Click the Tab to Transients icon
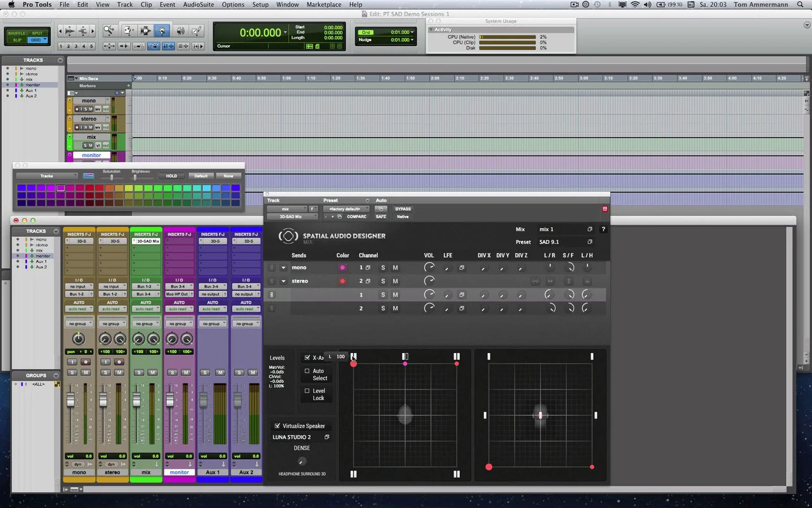 pyautogui.click(x=124, y=46)
